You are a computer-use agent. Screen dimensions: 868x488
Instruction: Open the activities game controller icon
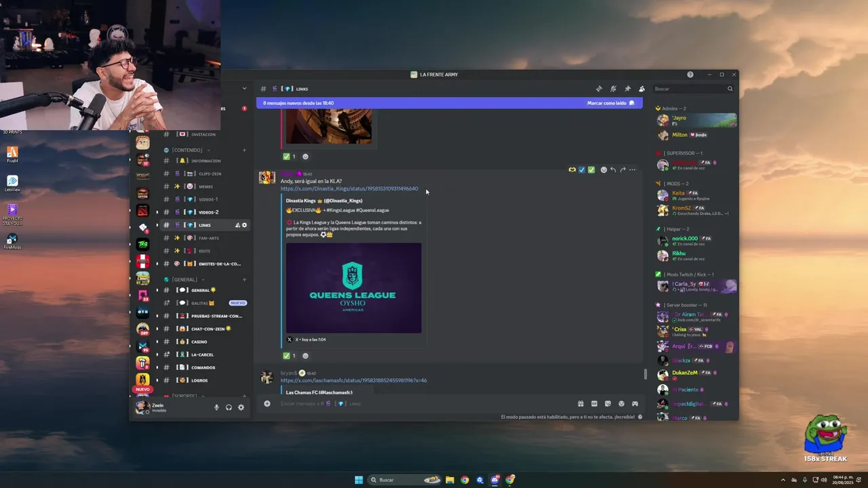[x=635, y=403]
